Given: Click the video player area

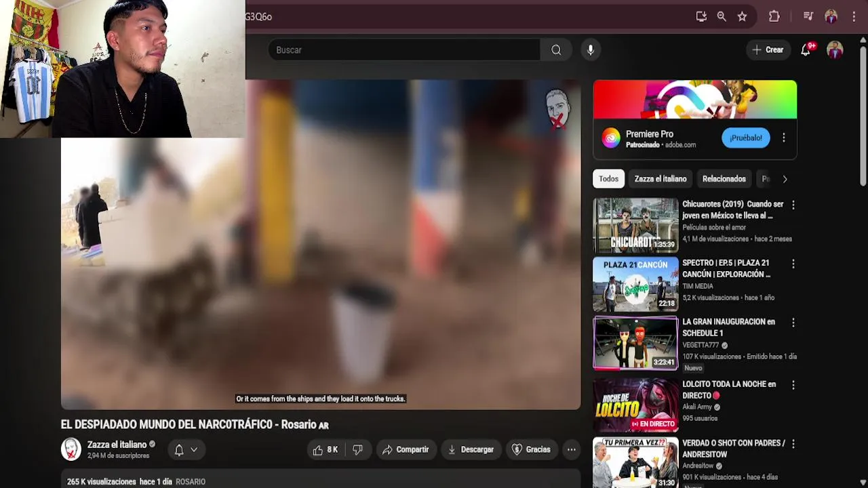Looking at the screenshot, I should (x=321, y=245).
